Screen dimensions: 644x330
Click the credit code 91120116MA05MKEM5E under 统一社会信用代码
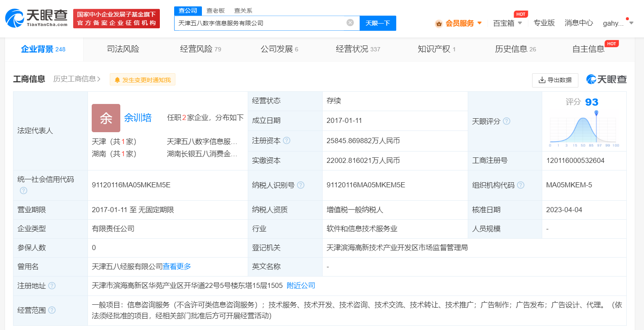coord(131,185)
